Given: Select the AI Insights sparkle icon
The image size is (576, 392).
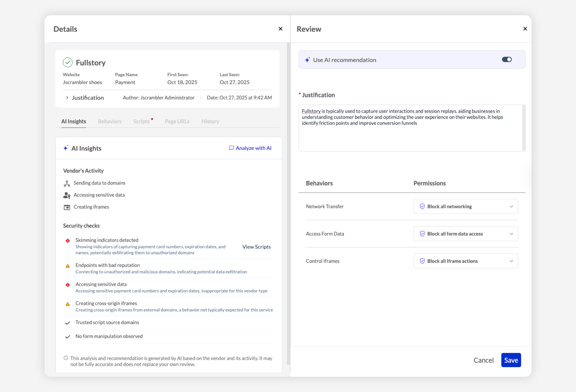Looking at the screenshot, I should tap(66, 148).
